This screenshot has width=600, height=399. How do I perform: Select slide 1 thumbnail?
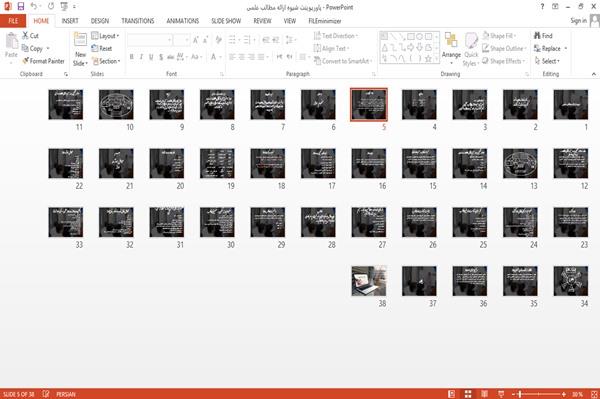click(x=571, y=104)
